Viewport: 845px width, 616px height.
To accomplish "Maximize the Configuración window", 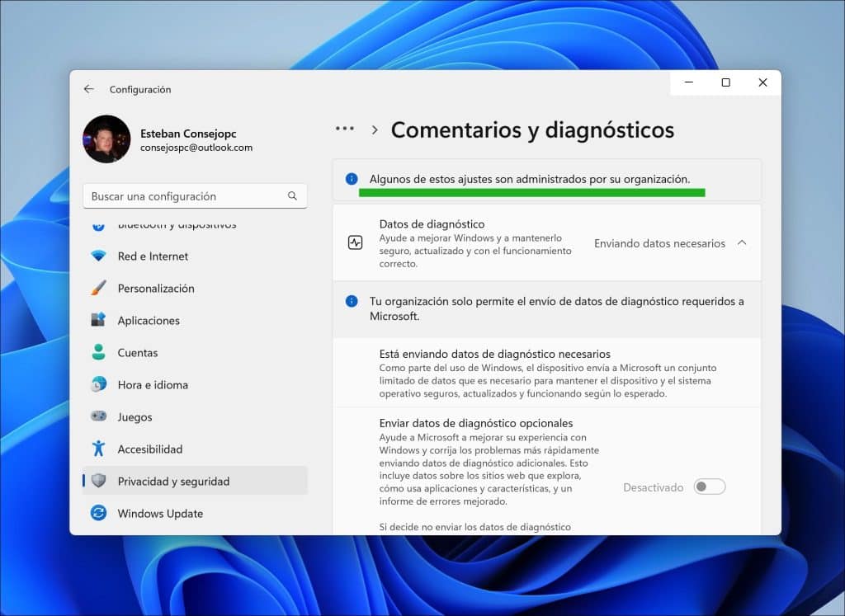I will (x=726, y=82).
